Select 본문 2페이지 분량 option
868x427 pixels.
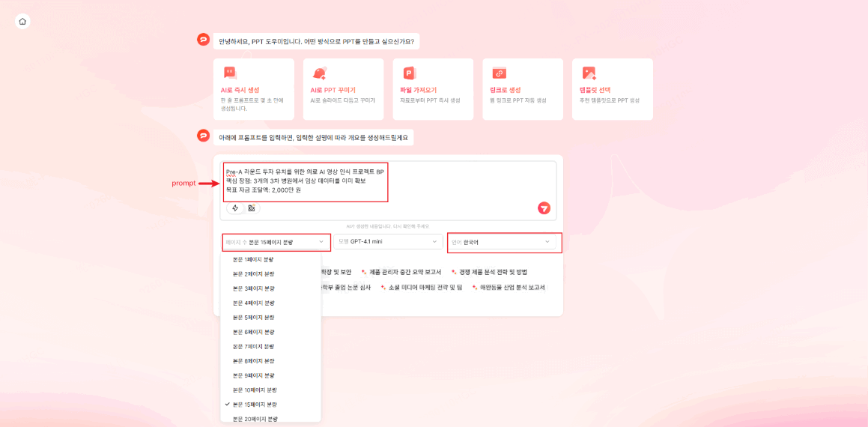tap(270, 274)
